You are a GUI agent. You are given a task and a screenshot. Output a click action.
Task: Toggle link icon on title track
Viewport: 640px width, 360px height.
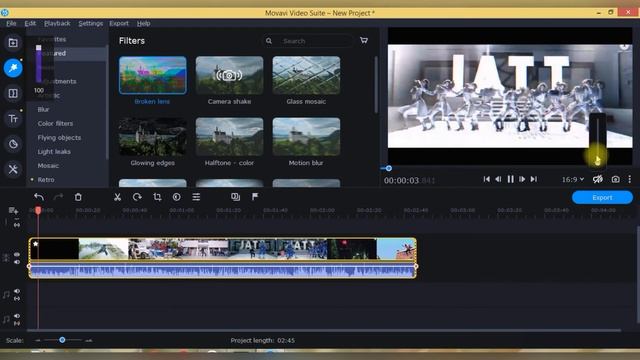click(17, 225)
